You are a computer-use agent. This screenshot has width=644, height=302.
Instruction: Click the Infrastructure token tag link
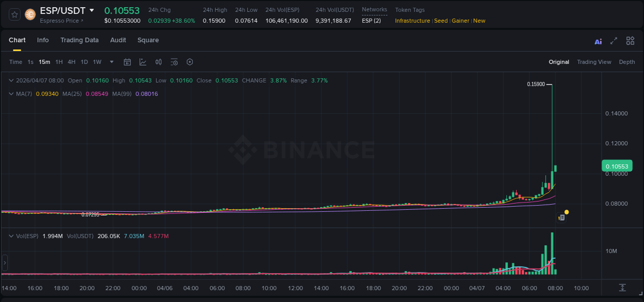[x=413, y=21]
